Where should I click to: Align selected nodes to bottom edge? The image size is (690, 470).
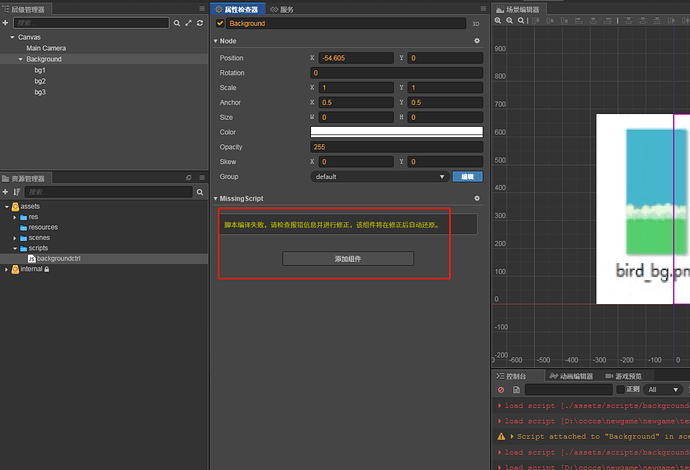[564, 20]
